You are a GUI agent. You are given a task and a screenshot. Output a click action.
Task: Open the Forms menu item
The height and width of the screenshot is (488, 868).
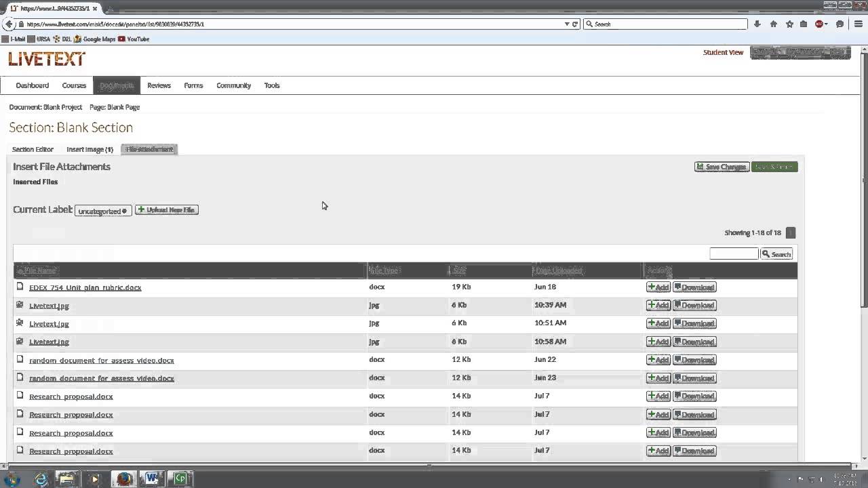[x=193, y=85]
